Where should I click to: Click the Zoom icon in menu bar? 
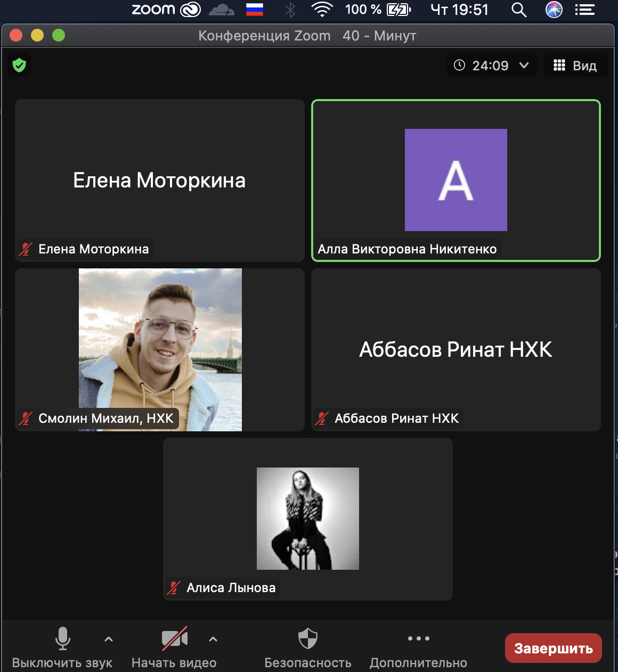[153, 10]
